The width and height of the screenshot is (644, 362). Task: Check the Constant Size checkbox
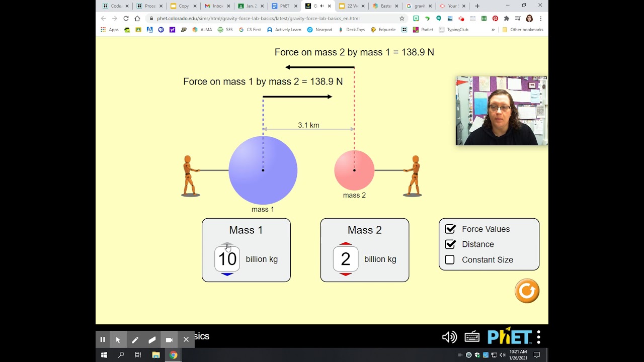point(450,260)
